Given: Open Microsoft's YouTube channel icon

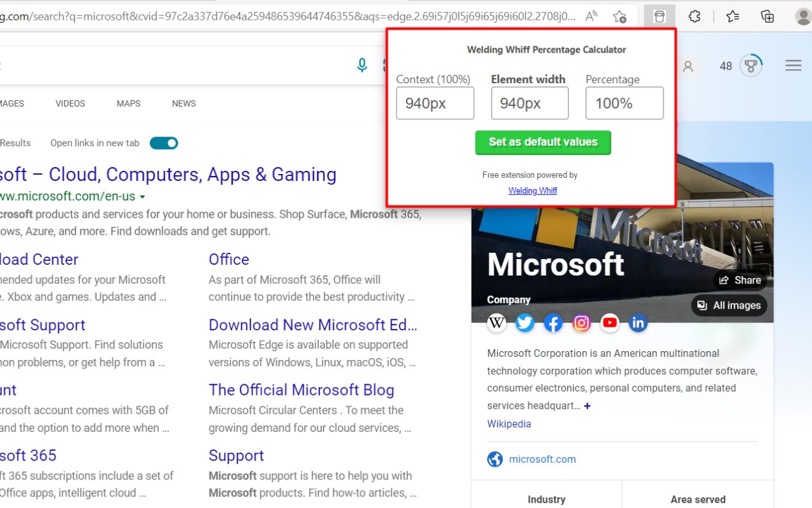Looking at the screenshot, I should tap(610, 323).
